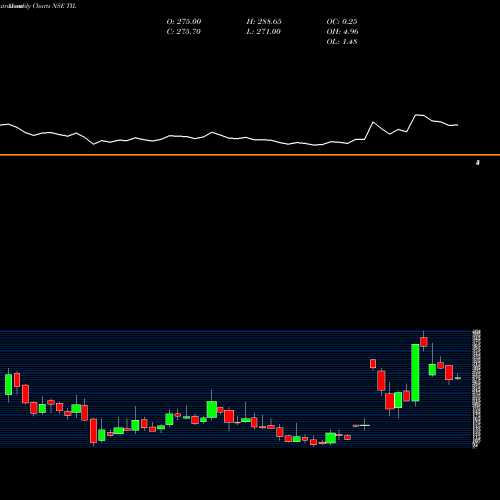Click the tallest green candlestick
This screenshot has width=500, height=500.
coord(415,373)
